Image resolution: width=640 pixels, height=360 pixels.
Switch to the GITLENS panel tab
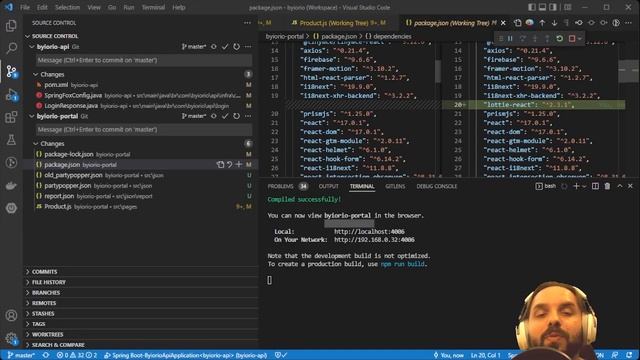click(395, 186)
